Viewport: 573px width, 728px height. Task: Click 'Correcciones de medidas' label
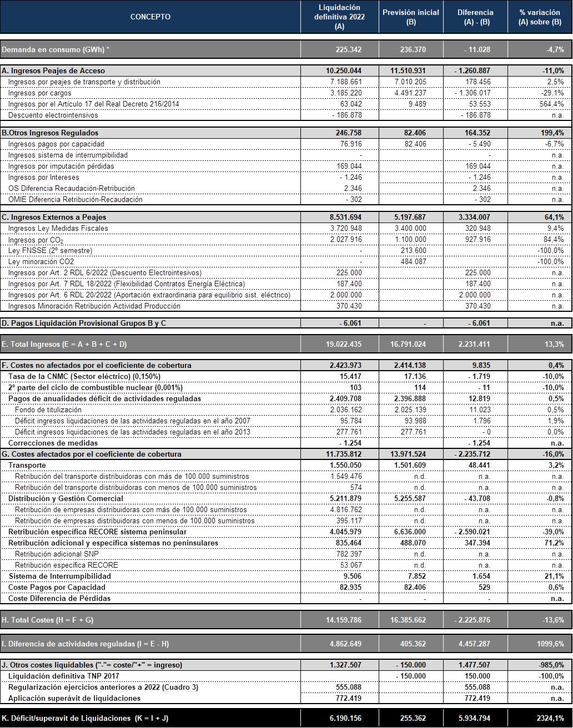tap(53, 443)
